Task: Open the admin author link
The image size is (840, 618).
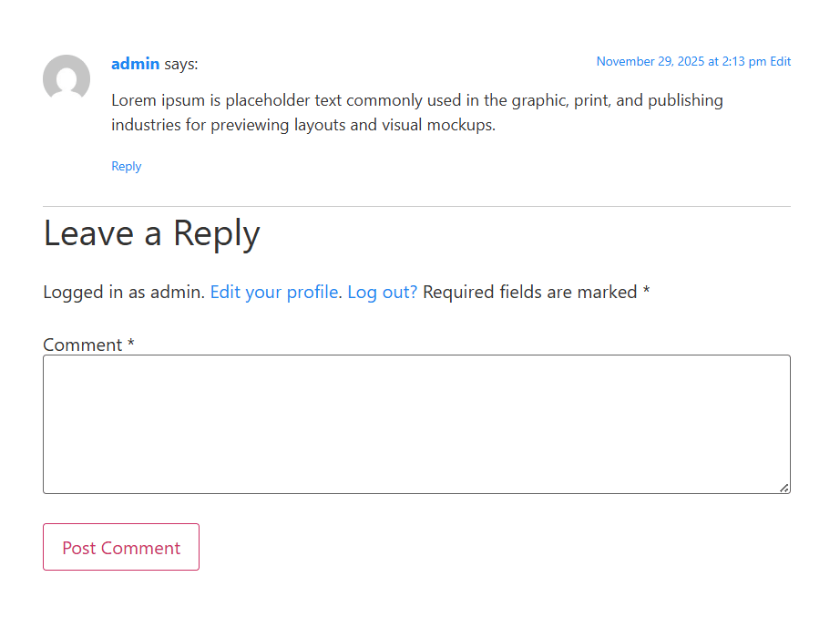Action: pos(135,64)
